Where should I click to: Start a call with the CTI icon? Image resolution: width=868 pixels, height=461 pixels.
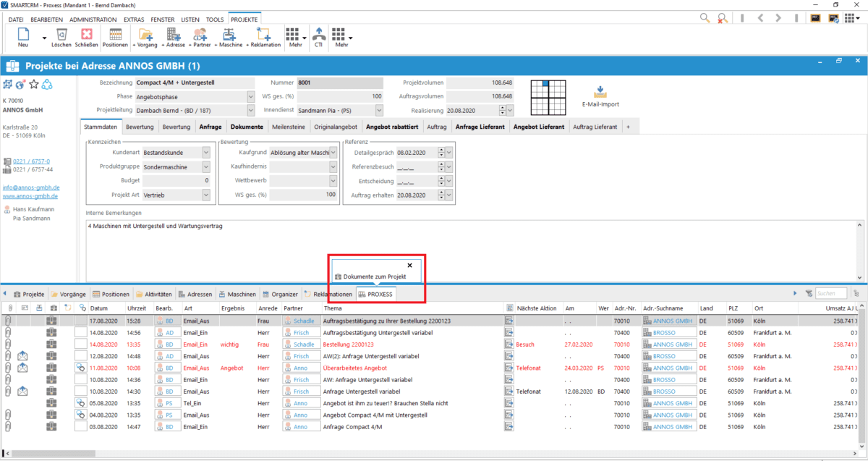tap(318, 35)
